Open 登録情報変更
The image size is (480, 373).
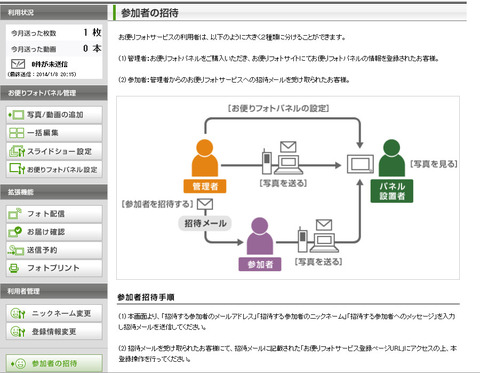tap(54, 331)
